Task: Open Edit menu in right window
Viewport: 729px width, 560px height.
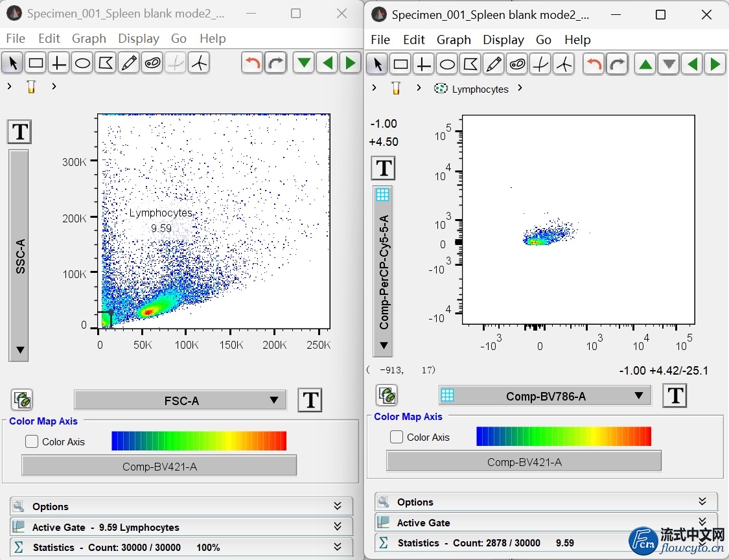Action: [x=414, y=40]
